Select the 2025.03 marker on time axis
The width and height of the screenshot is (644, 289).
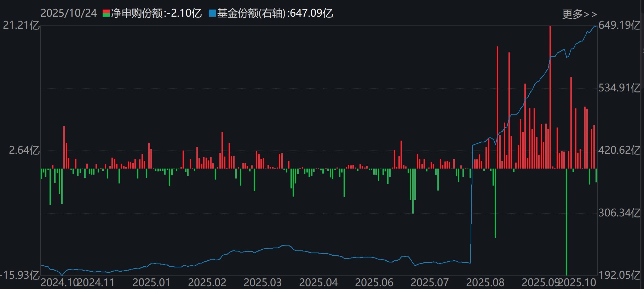[263, 282]
